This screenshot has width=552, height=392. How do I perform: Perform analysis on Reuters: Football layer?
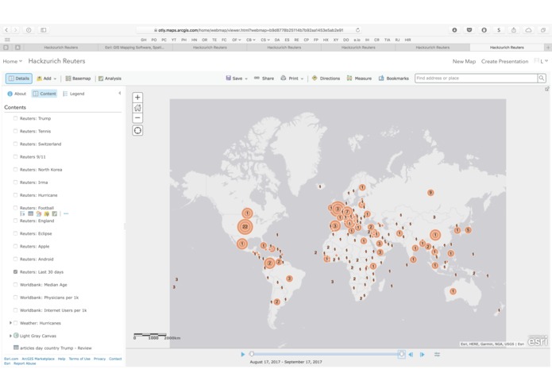tap(55, 213)
